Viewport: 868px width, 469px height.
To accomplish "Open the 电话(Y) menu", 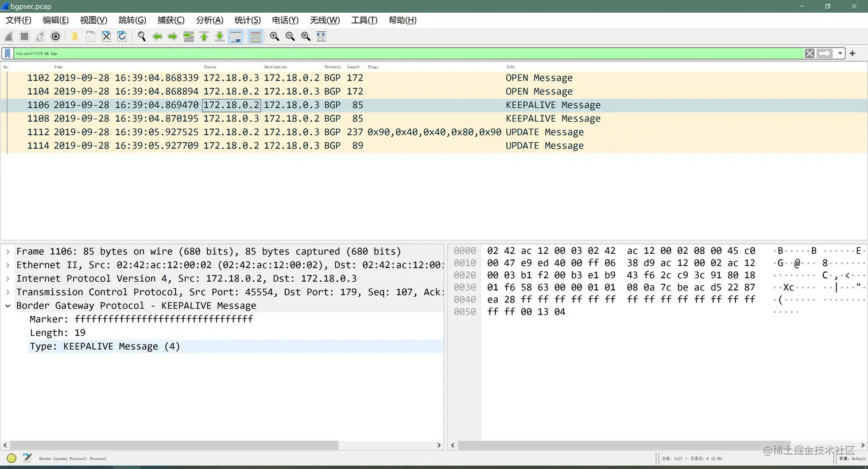I will [x=285, y=20].
